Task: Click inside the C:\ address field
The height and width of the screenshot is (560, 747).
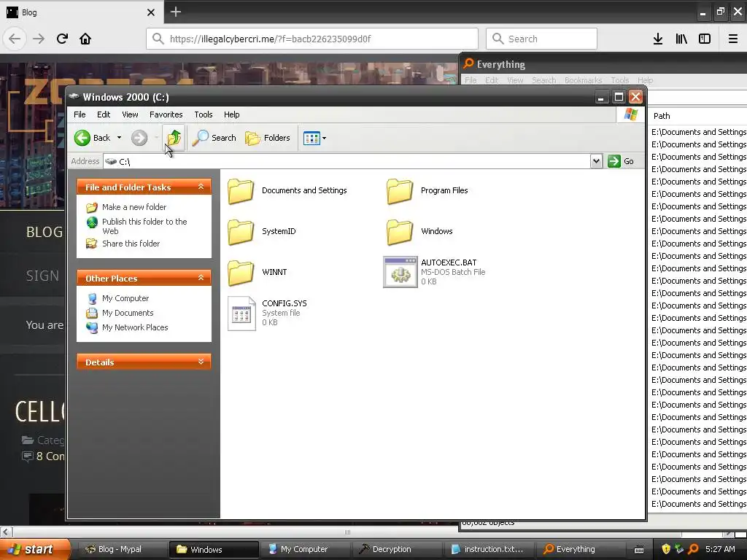Action: point(347,161)
